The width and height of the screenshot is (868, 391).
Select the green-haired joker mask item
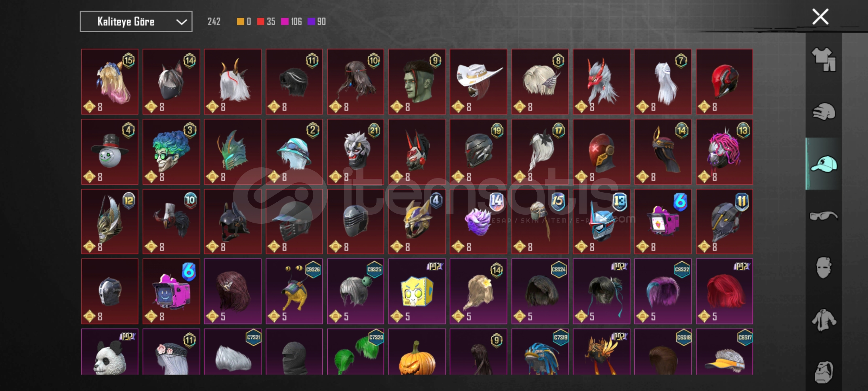click(171, 152)
